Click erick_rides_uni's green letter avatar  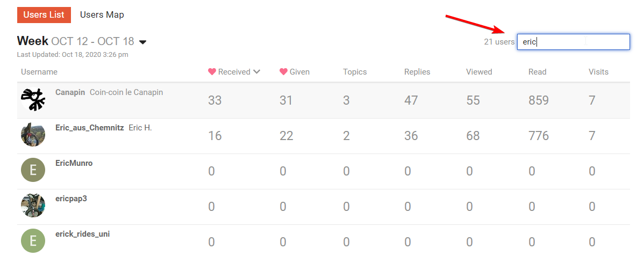[x=33, y=241]
